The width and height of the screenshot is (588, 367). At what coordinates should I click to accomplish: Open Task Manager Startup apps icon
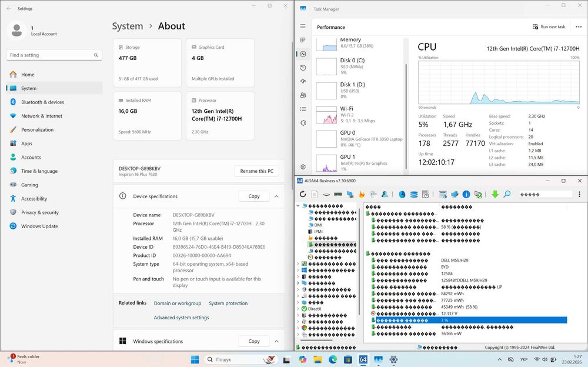click(303, 81)
